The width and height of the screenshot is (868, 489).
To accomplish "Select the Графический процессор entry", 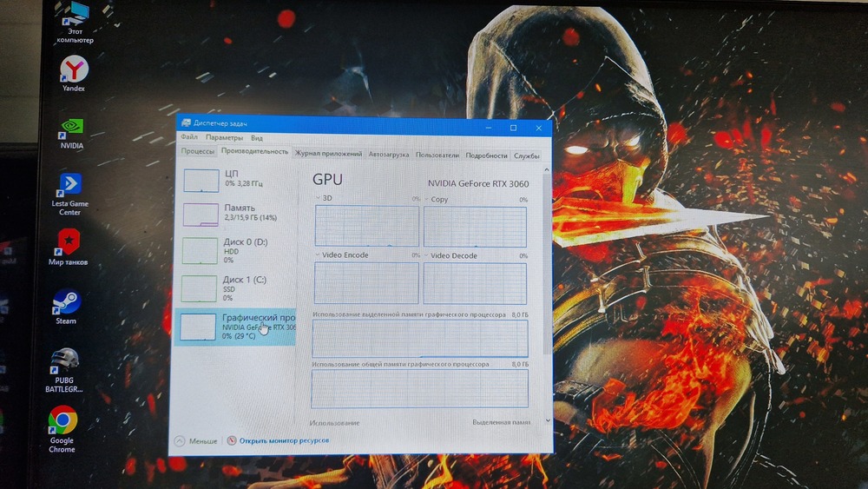I will tap(234, 327).
